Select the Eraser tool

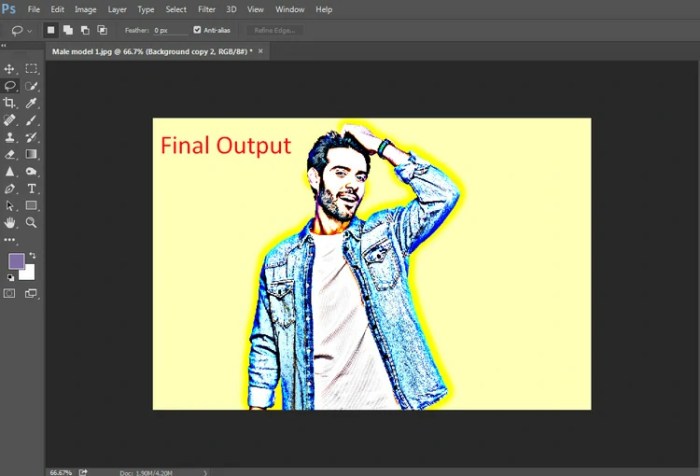pos(9,154)
